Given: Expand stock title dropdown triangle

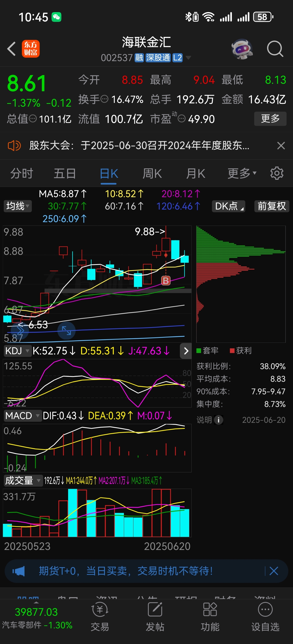Looking at the screenshot, I should 188,58.
